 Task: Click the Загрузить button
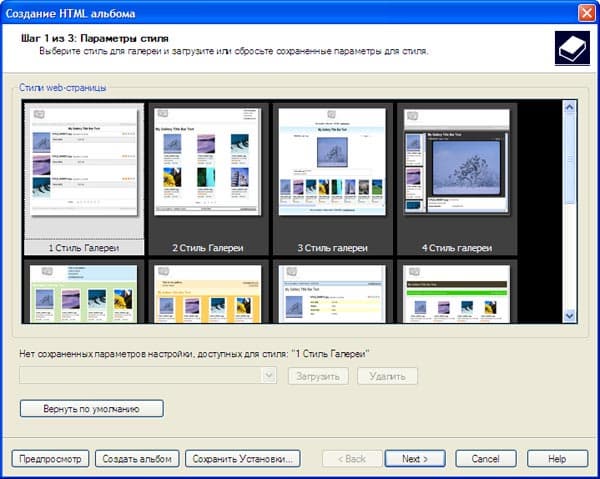tap(318, 376)
